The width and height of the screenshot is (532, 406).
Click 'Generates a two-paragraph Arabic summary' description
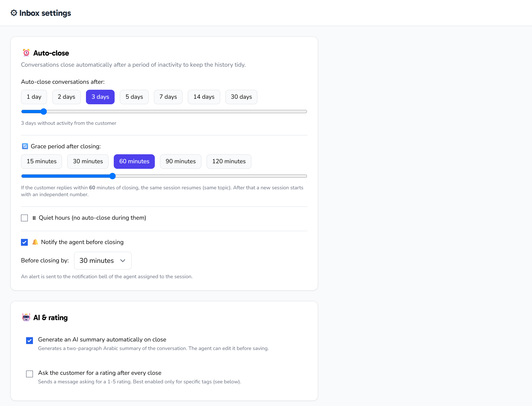[153, 348]
